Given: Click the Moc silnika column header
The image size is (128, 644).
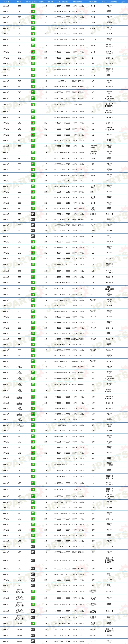Looking at the screenshot, I should click(x=78, y=2).
